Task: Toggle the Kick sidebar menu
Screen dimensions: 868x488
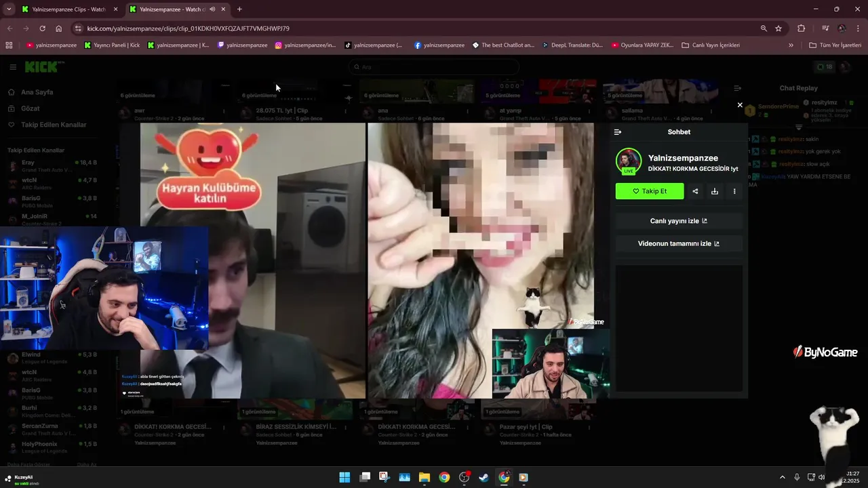Action: tap(13, 67)
